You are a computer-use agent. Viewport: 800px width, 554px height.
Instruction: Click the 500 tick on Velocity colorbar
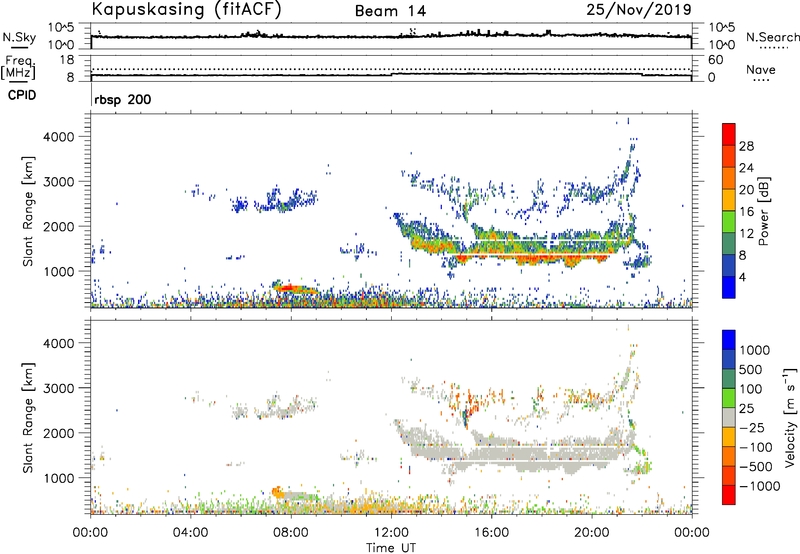(750, 369)
